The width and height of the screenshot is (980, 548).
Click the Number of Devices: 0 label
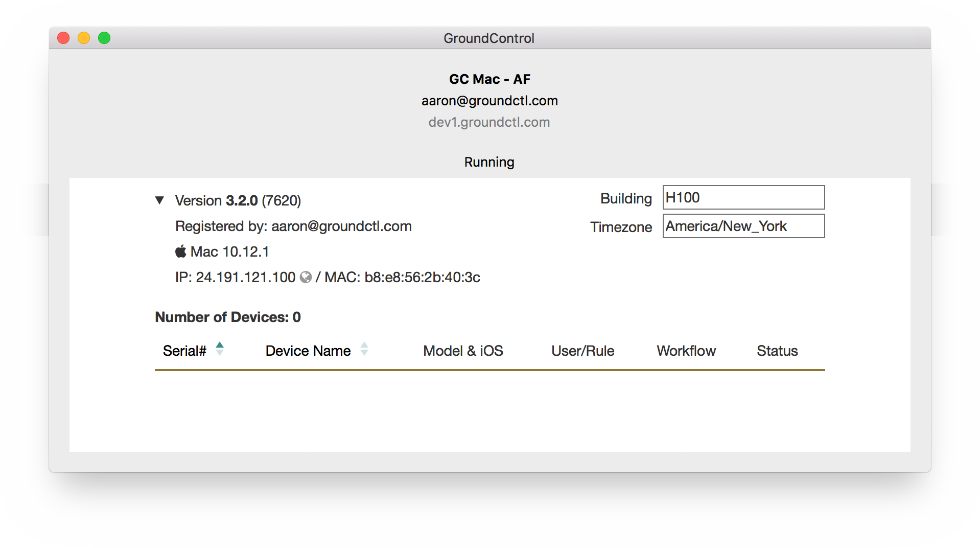[x=228, y=317]
